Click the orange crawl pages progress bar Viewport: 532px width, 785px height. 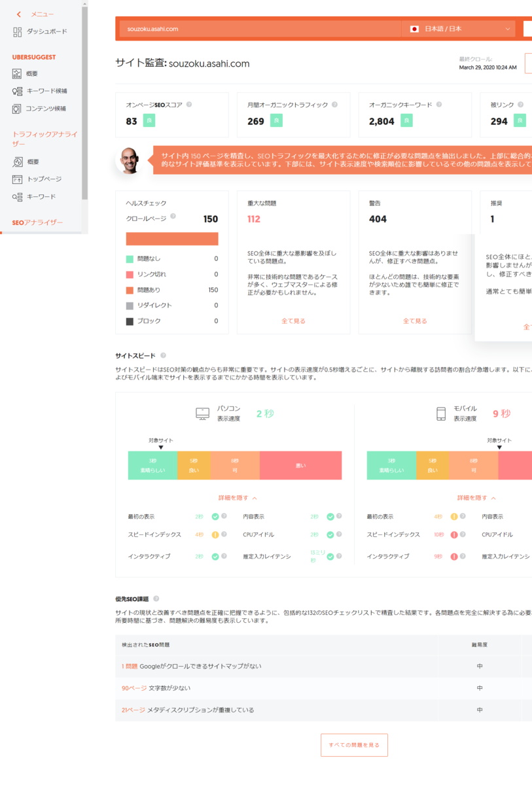click(x=172, y=239)
